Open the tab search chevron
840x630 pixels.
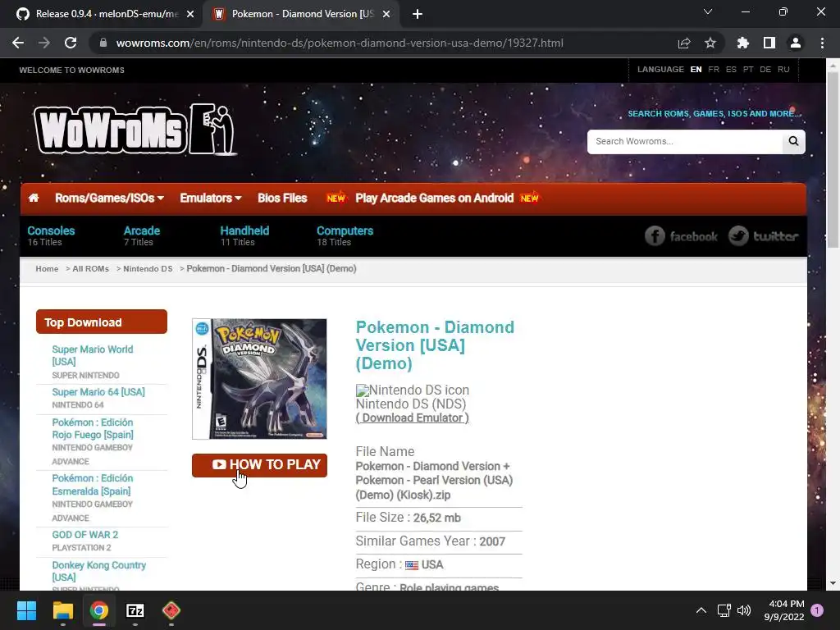[x=708, y=11]
